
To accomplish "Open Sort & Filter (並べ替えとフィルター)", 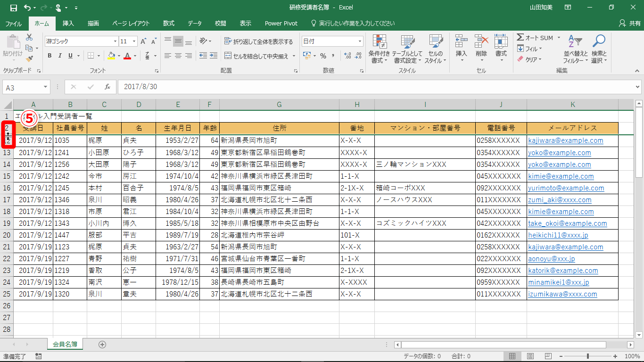I will click(x=576, y=49).
